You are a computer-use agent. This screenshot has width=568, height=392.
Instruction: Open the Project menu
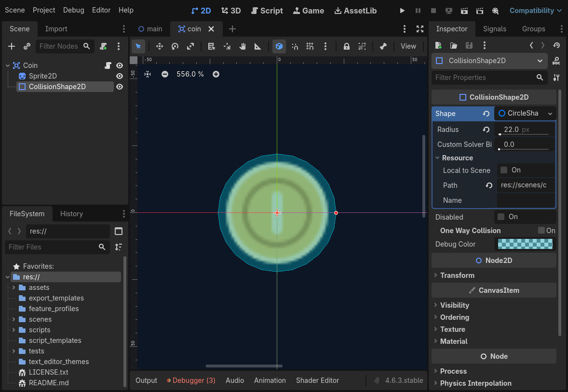tap(44, 10)
